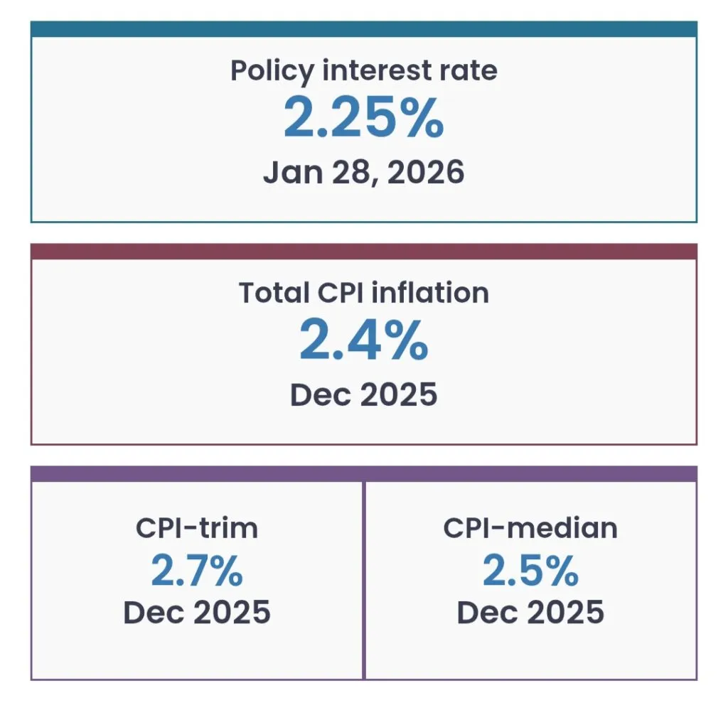The image size is (728, 705).
Task: Click the teal header bar
Action: (363, 29)
